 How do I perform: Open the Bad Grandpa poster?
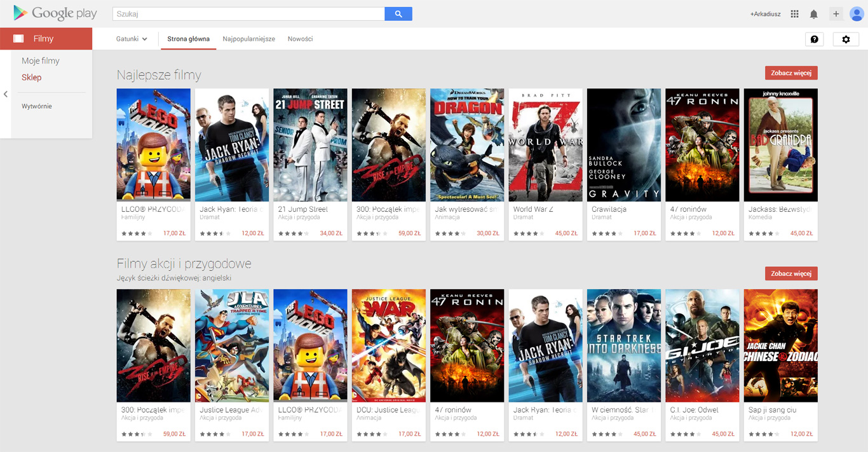(x=781, y=145)
